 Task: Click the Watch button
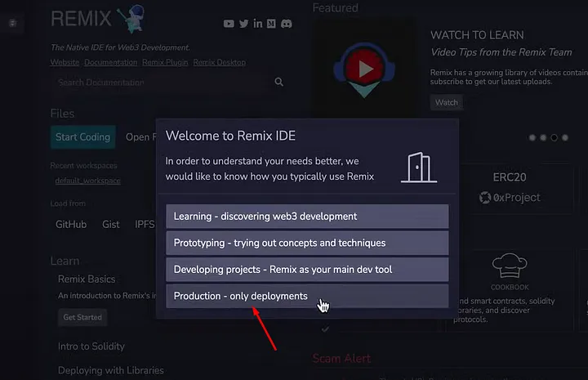(x=446, y=102)
